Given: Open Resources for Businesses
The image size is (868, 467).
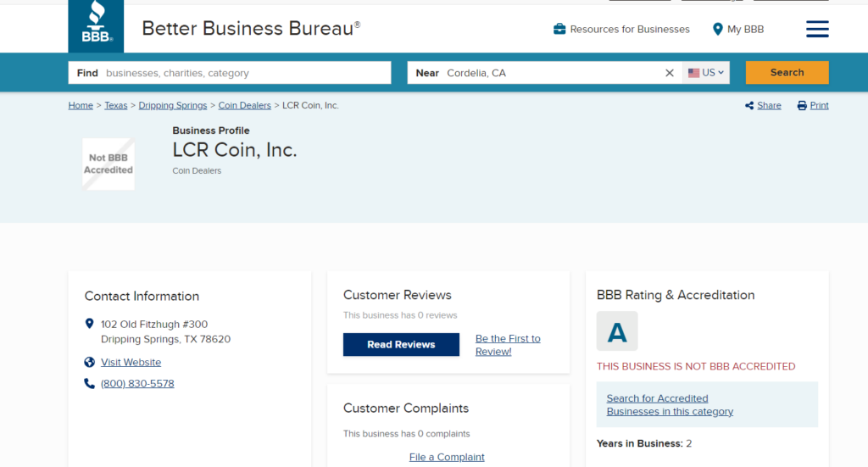Looking at the screenshot, I should (x=630, y=30).
